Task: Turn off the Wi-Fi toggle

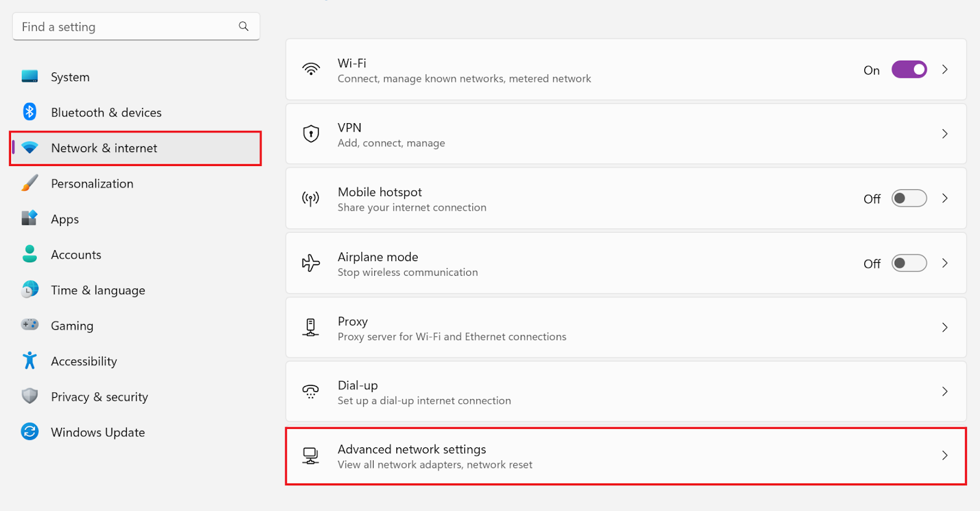Action: 909,70
